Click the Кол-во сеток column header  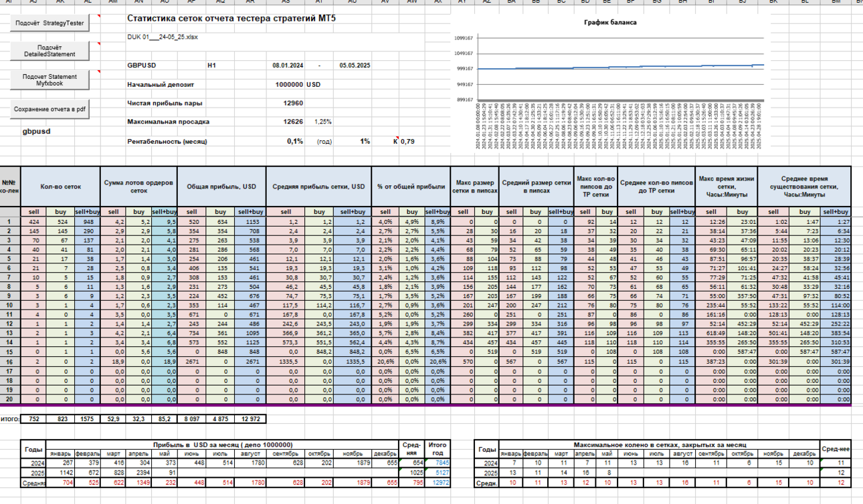pyautogui.click(x=60, y=186)
